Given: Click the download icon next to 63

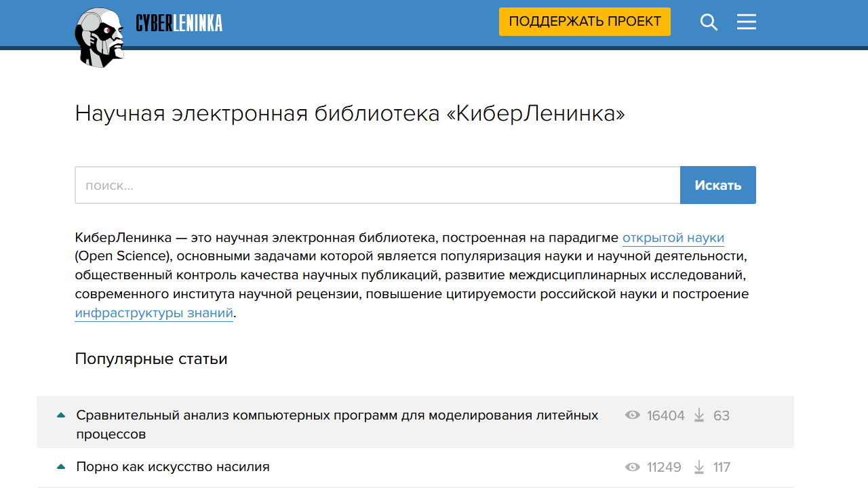Looking at the screenshot, I should point(698,415).
